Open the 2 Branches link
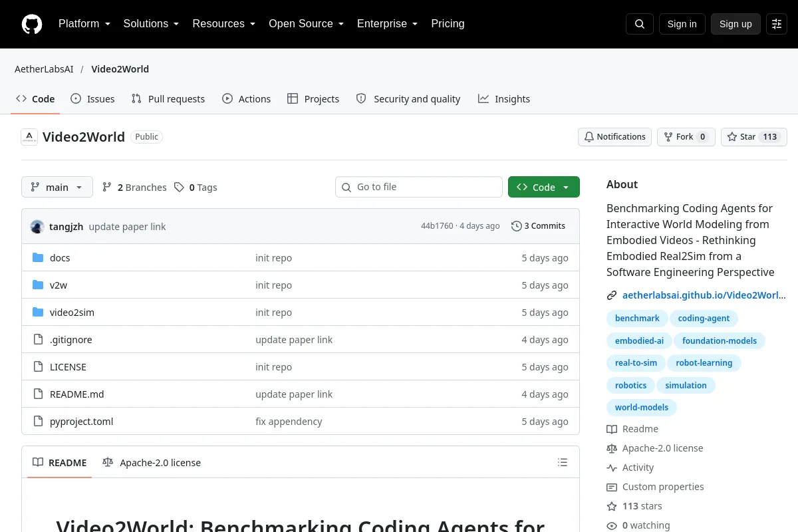The image size is (798, 532). coord(134,188)
